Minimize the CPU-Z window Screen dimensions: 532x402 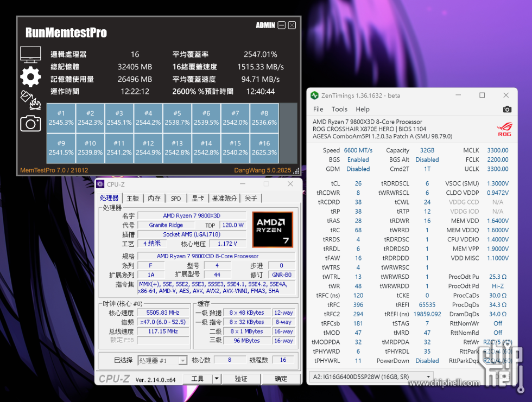click(x=243, y=184)
